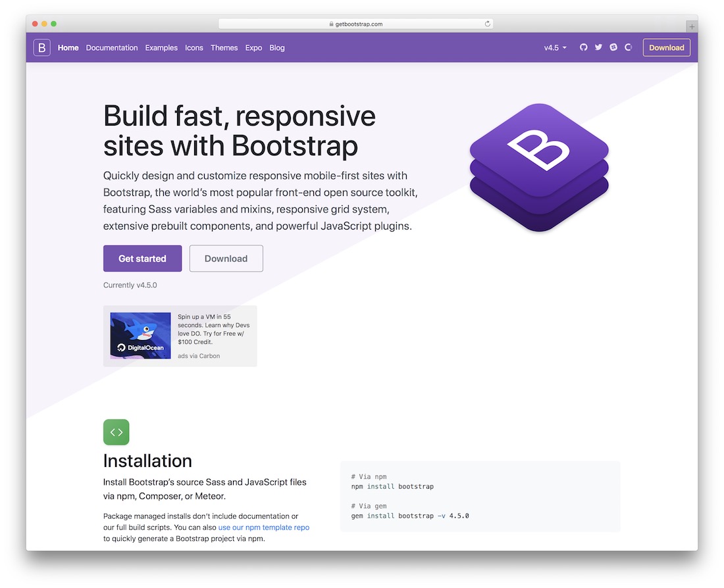Click the Bootstrap B logo in navbar
This screenshot has height=588, width=724.
(x=41, y=47)
